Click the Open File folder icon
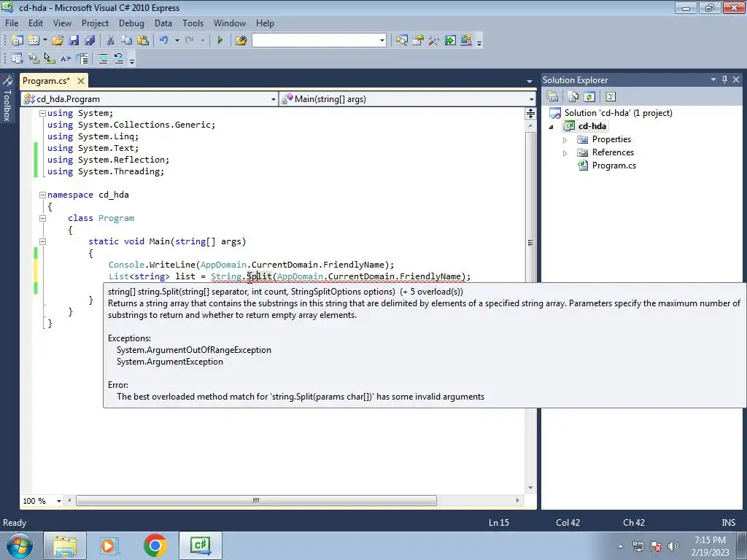 click(x=58, y=41)
